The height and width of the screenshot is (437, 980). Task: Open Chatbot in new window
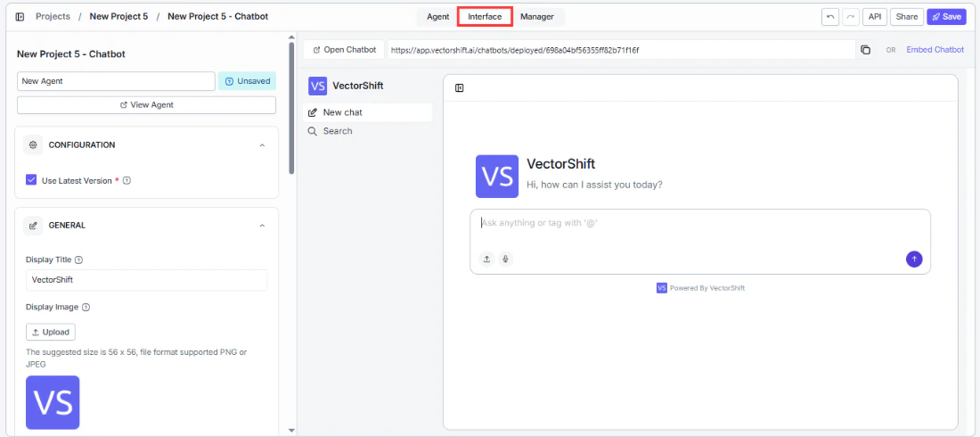345,49
